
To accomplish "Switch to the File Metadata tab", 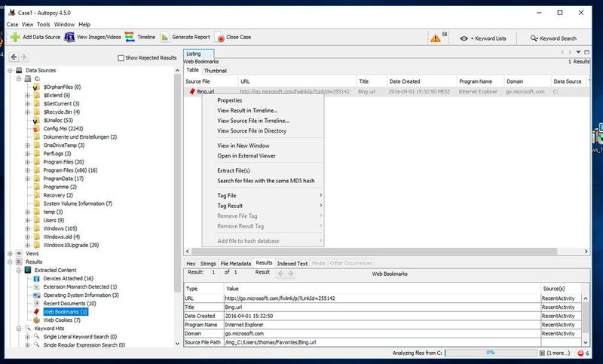I will pyautogui.click(x=235, y=263).
